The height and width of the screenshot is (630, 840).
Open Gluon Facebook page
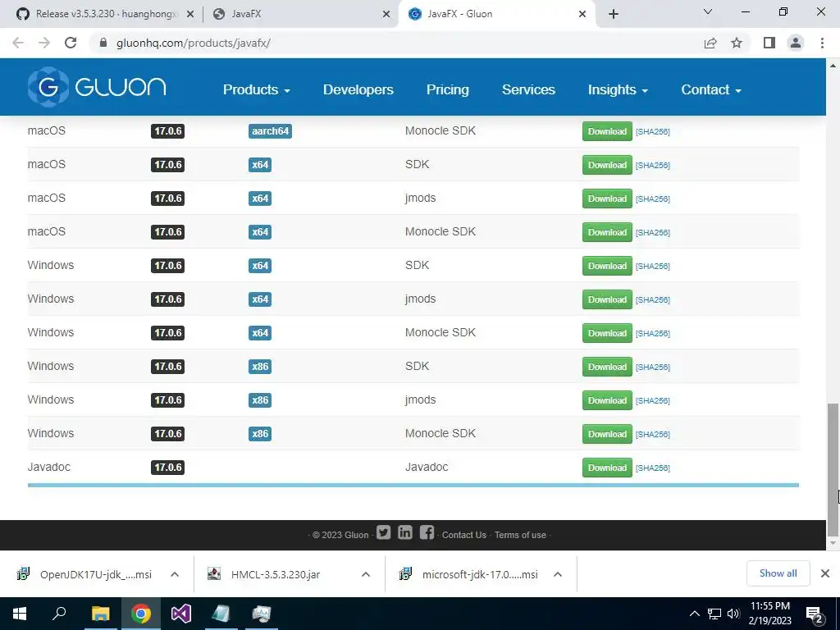(427, 532)
